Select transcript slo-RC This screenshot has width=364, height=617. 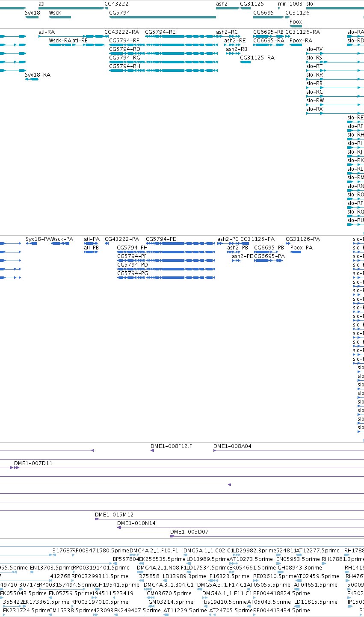314,92
